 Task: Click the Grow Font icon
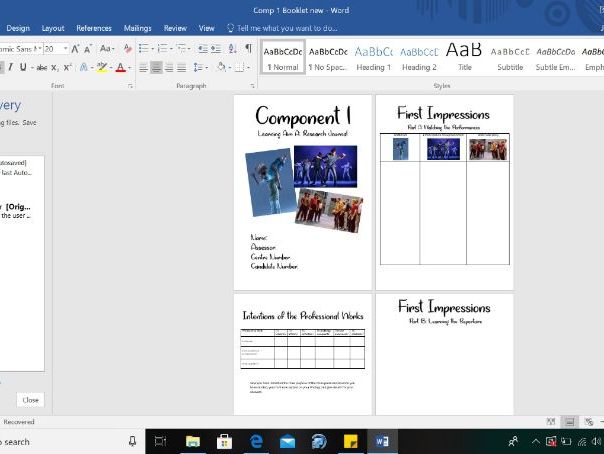75,49
